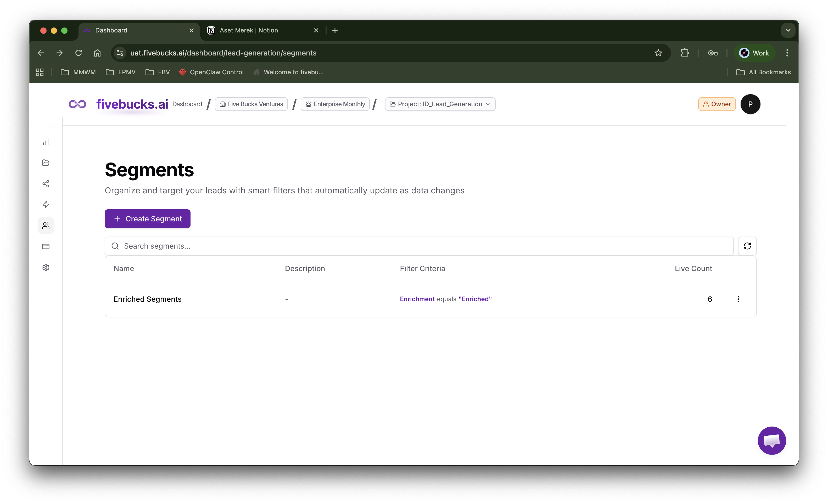Screen dimensions: 828x504
Task: Open the Project: ID_Lead_Generation dropdown
Action: click(x=440, y=104)
